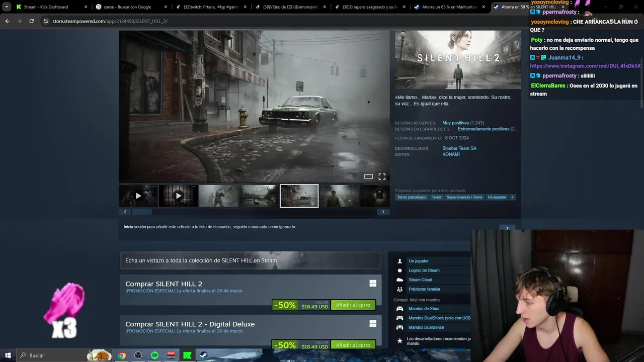Select the nurse with pipe screenshot thumbnail

pos(218,196)
